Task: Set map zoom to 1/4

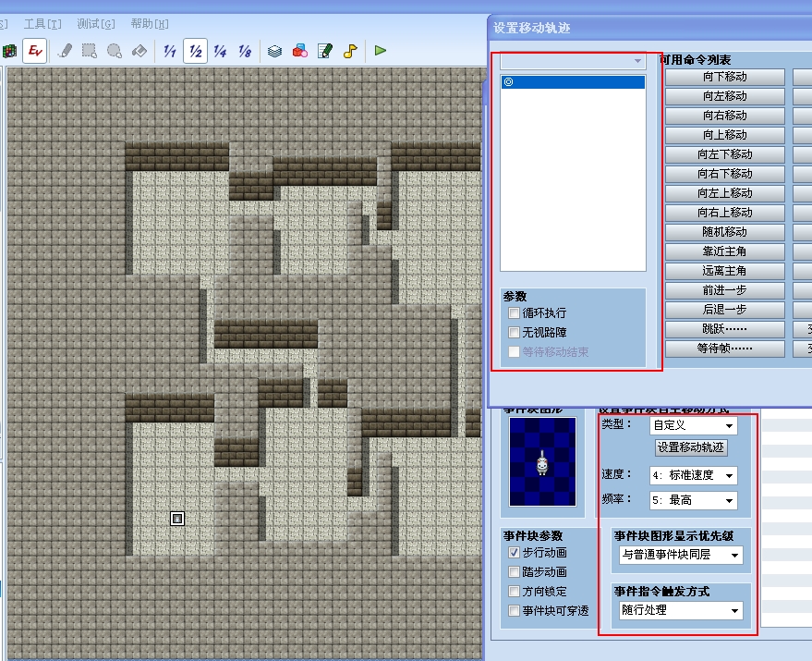Action: [220, 51]
